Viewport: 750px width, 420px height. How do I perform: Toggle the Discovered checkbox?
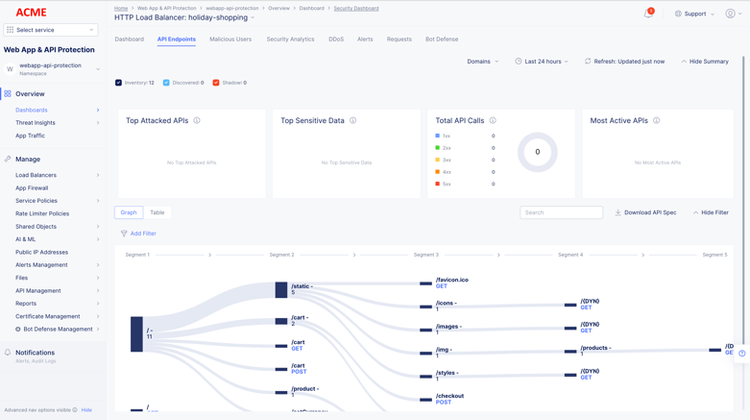[166, 82]
